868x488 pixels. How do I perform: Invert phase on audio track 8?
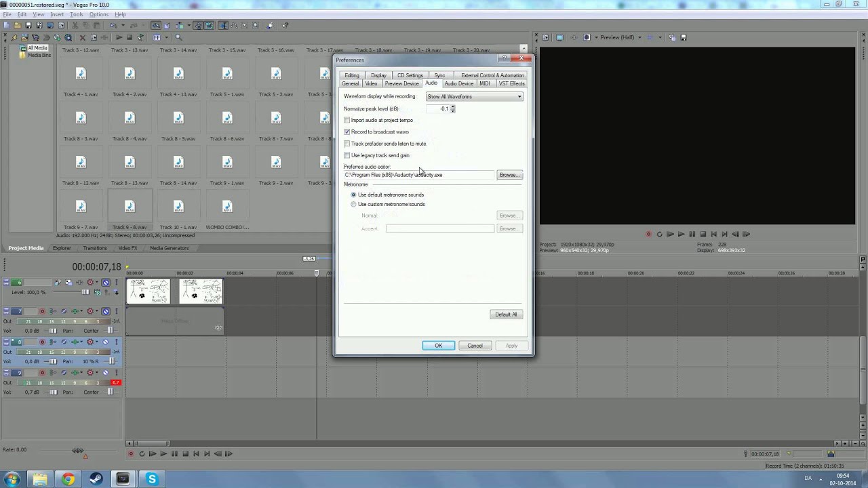(64, 342)
